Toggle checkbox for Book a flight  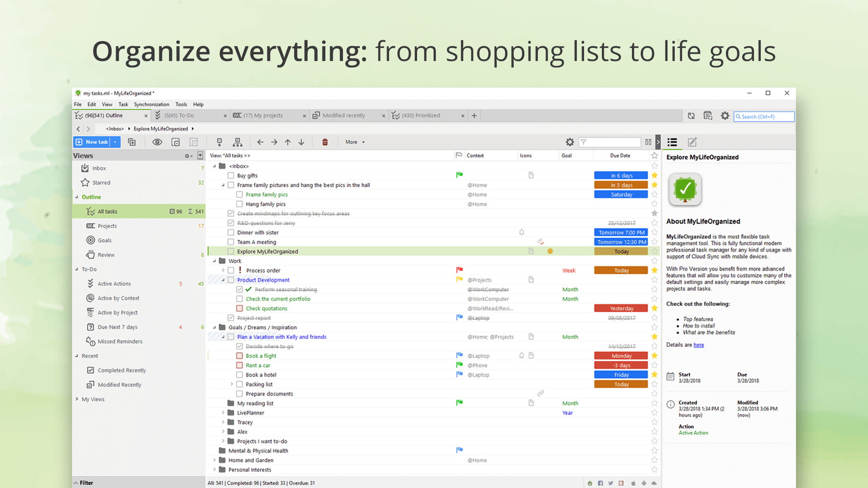(x=239, y=356)
